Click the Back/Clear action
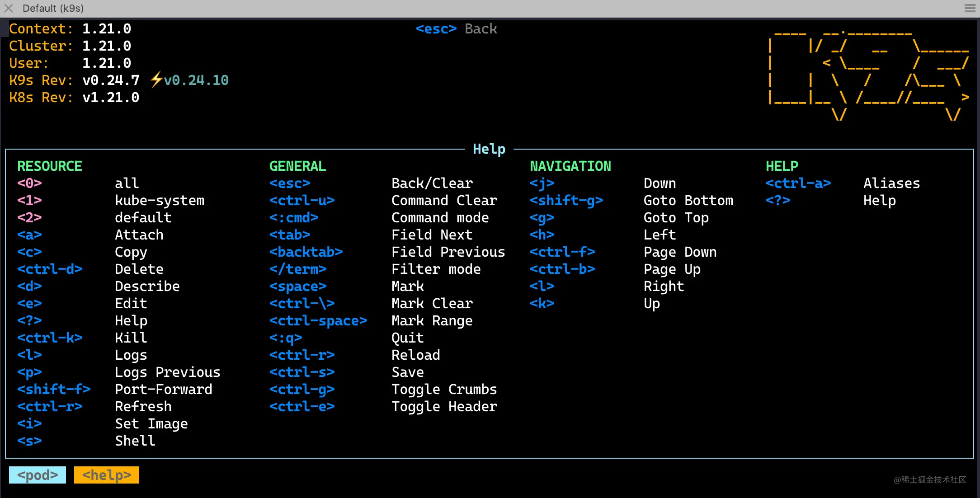The image size is (980, 498). [432, 183]
